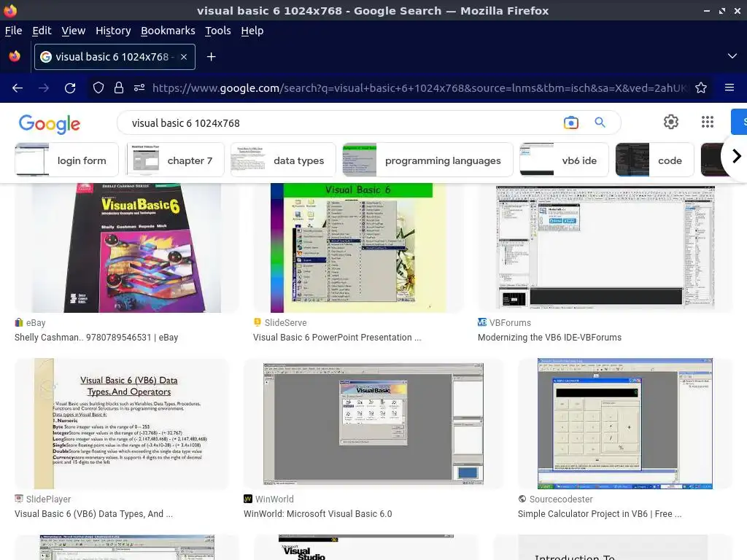
Task: Open the Help menu
Action: coord(252,31)
